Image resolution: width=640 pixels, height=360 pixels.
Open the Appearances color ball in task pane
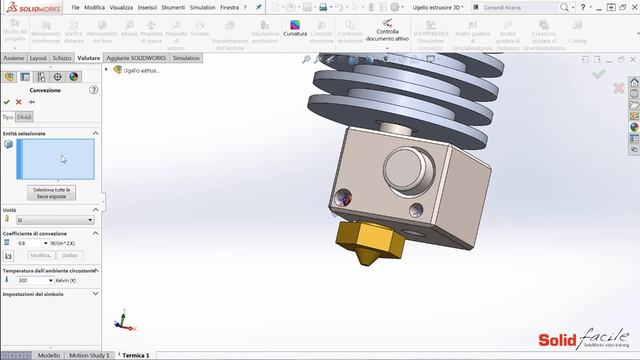(x=634, y=127)
